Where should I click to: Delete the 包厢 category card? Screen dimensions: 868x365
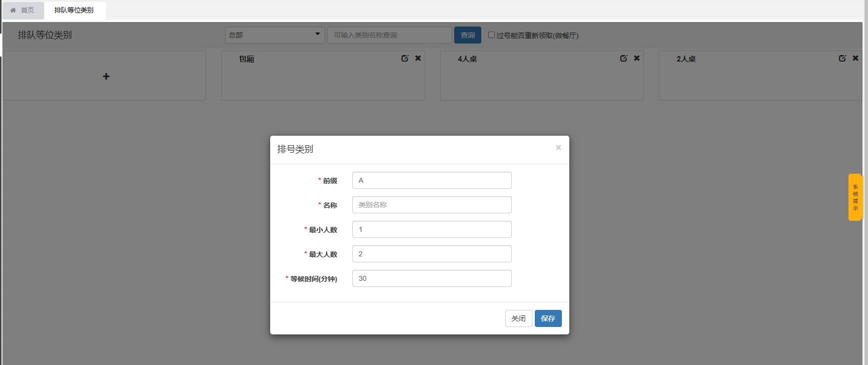[418, 59]
